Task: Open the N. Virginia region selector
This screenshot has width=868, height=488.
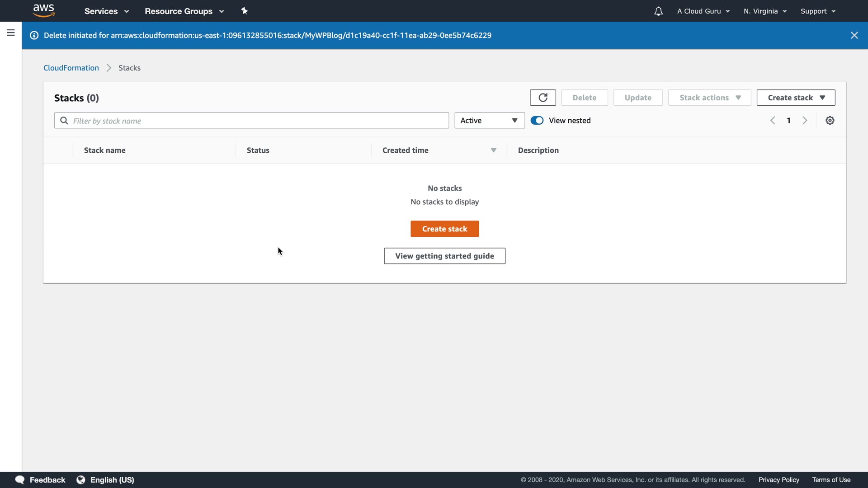Action: pos(765,11)
